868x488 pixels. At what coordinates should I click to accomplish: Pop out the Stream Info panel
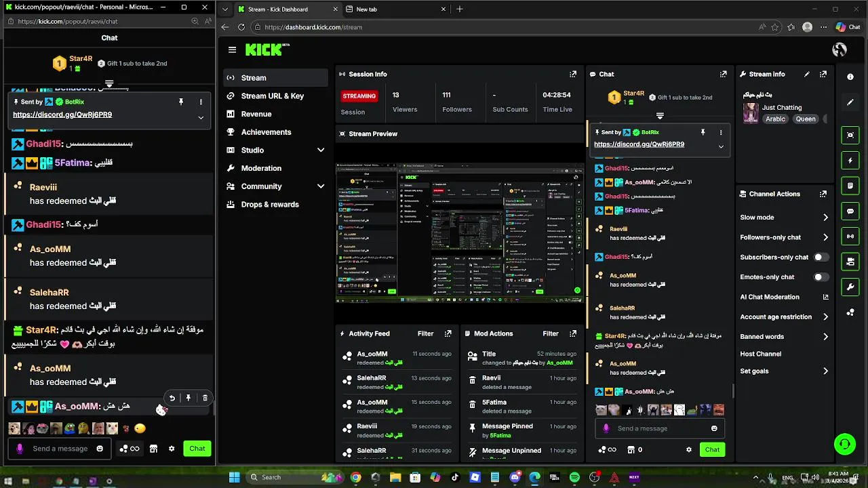[x=823, y=74]
